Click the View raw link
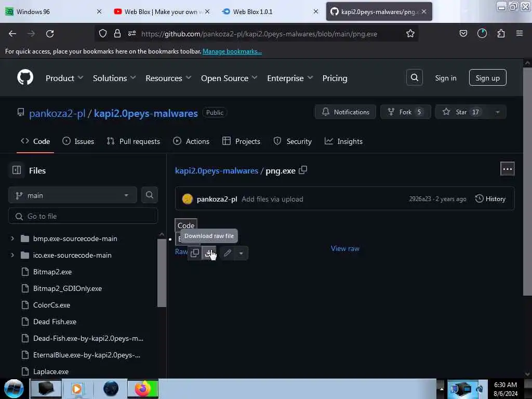The height and width of the screenshot is (399, 532). 345,248
